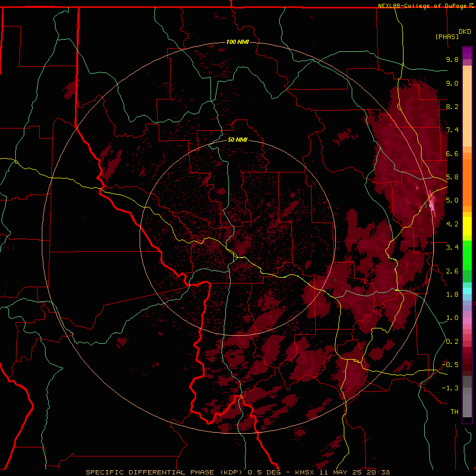Click the DKD legend heading
This screenshot has height=476, width=476.
pyautogui.click(x=465, y=31)
